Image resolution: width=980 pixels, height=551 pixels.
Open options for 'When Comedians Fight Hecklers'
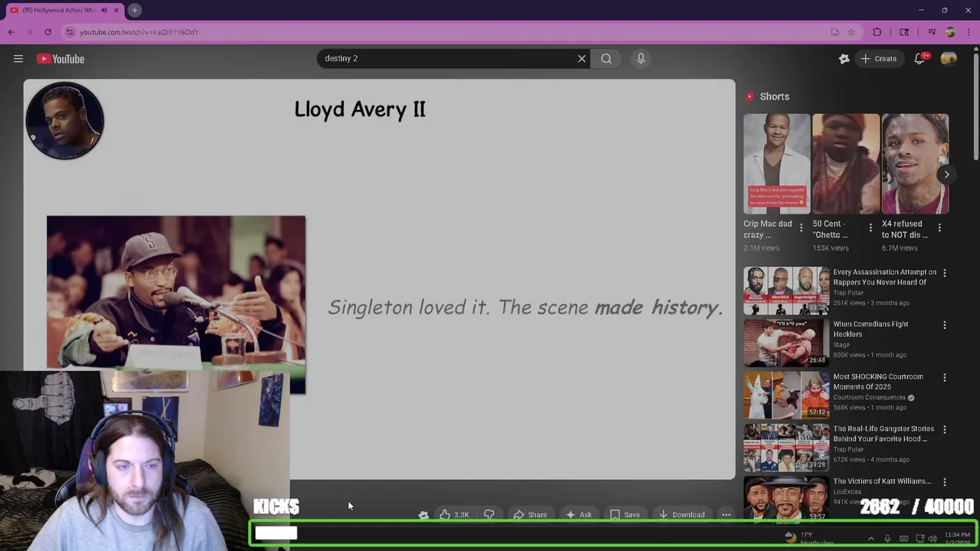(x=945, y=325)
